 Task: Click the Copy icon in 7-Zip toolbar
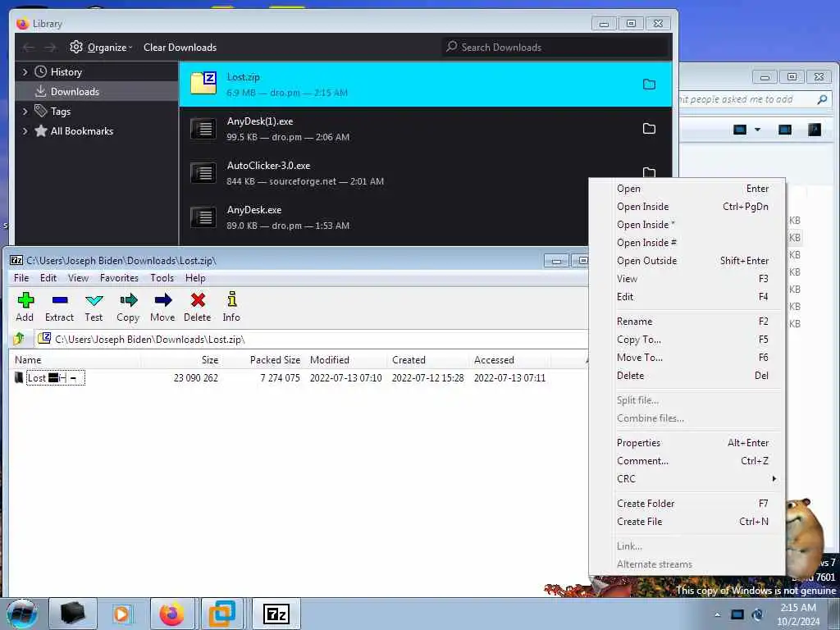pyautogui.click(x=128, y=307)
